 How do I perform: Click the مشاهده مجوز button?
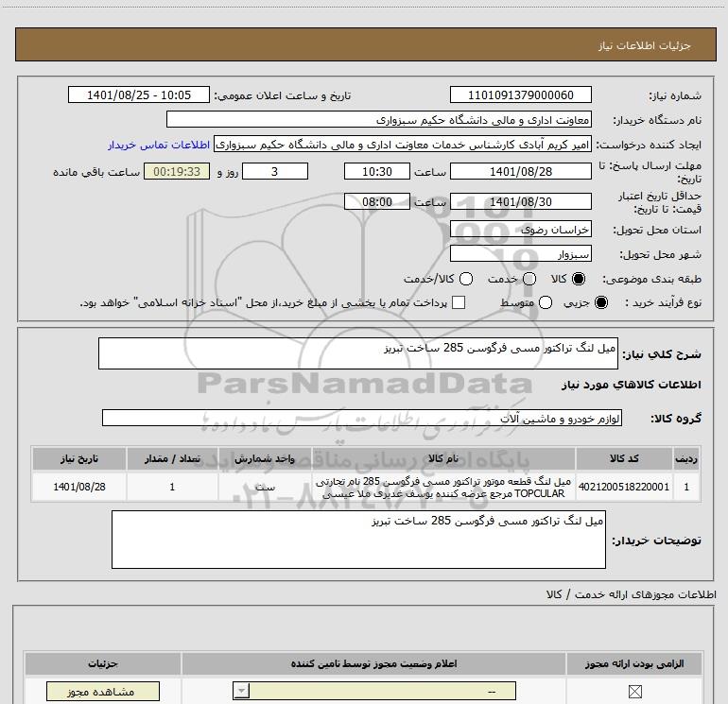coord(103,692)
